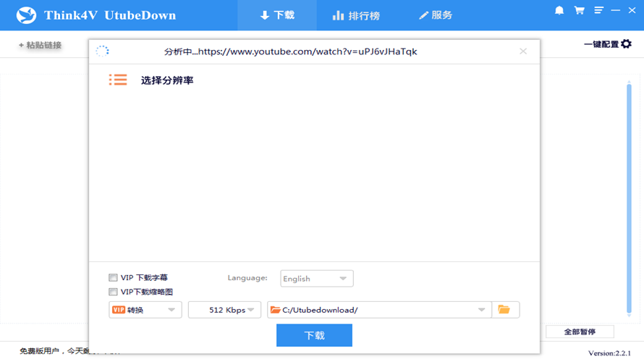Close the UtubeDown application window
Image resolution: width=644 pixels, height=362 pixels.
(632, 10)
